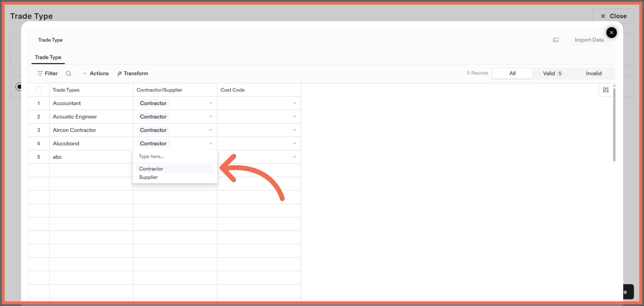
Task: Select the radio button behind the modal
Action: click(19, 87)
